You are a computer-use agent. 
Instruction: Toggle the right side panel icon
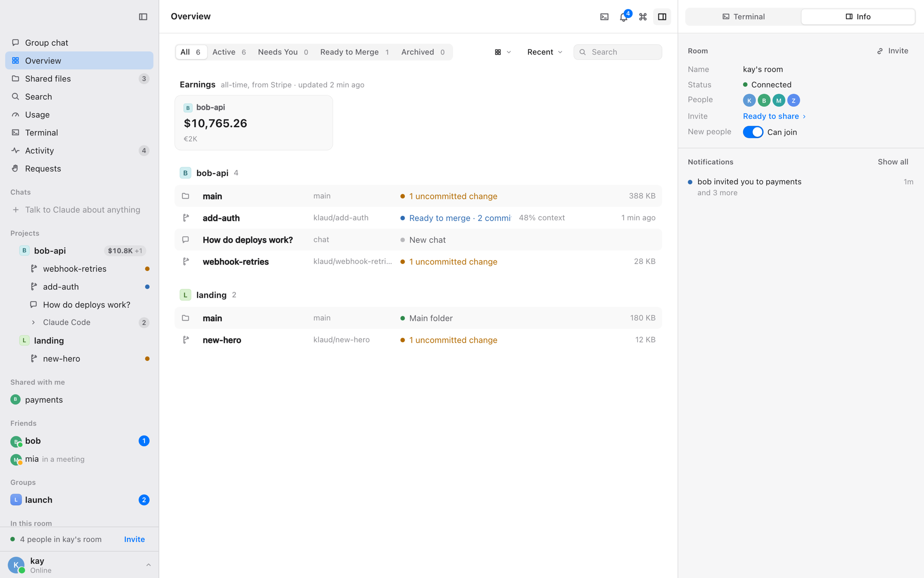662,17
